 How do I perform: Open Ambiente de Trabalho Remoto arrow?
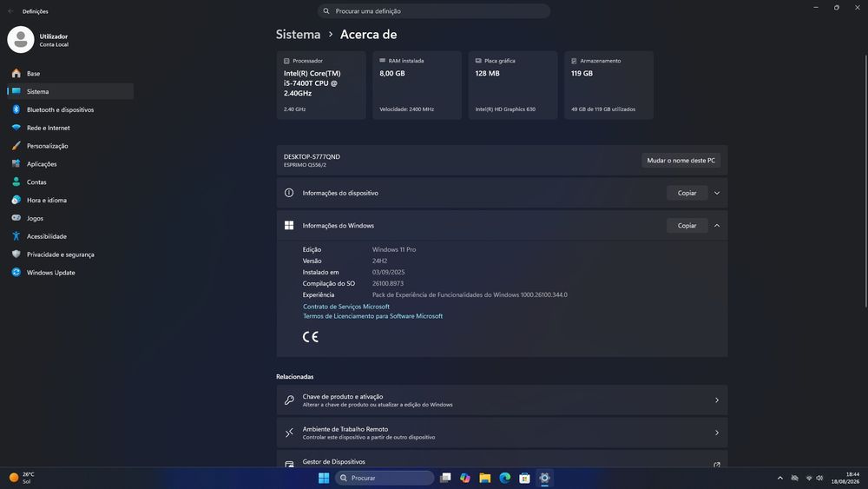click(x=717, y=433)
